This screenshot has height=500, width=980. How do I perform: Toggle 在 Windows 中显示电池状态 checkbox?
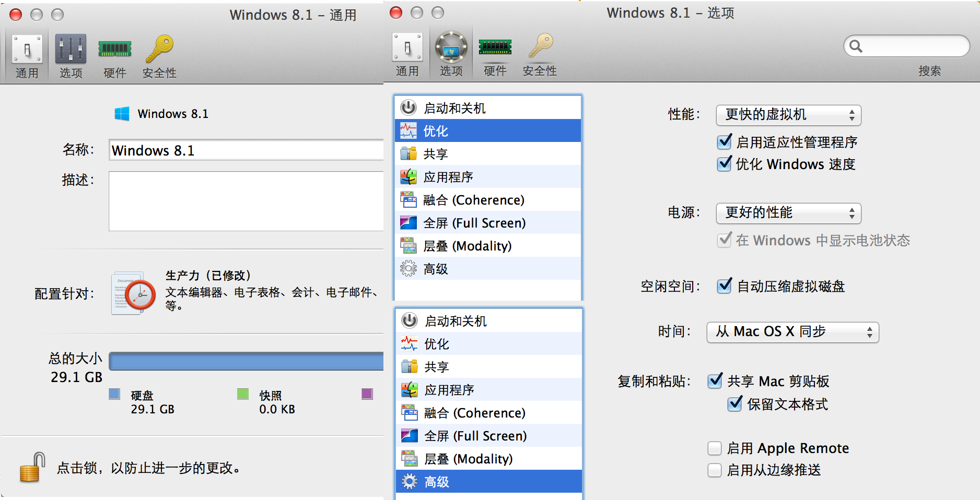(x=725, y=240)
